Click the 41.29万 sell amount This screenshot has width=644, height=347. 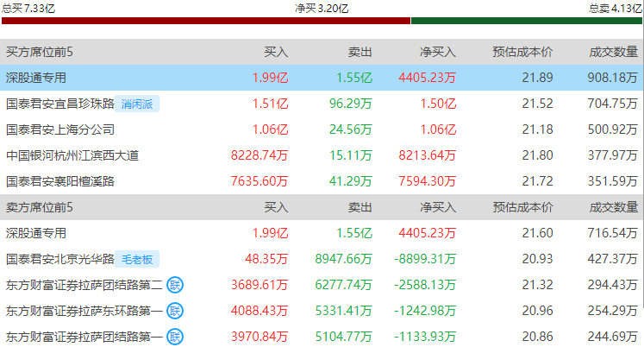pos(351,181)
